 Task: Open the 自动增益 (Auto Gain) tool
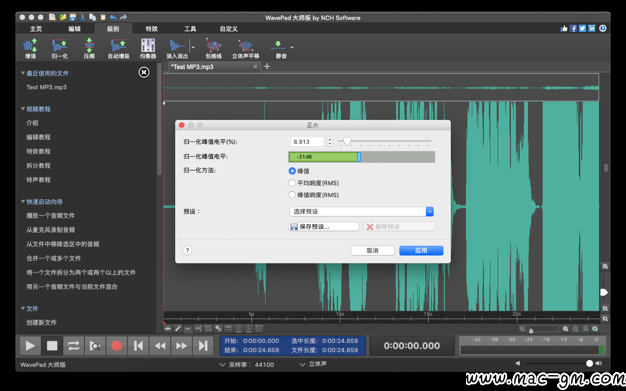119,48
